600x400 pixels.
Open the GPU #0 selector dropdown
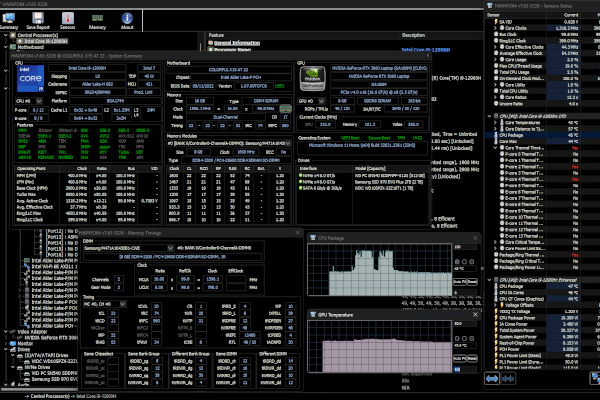click(321, 101)
